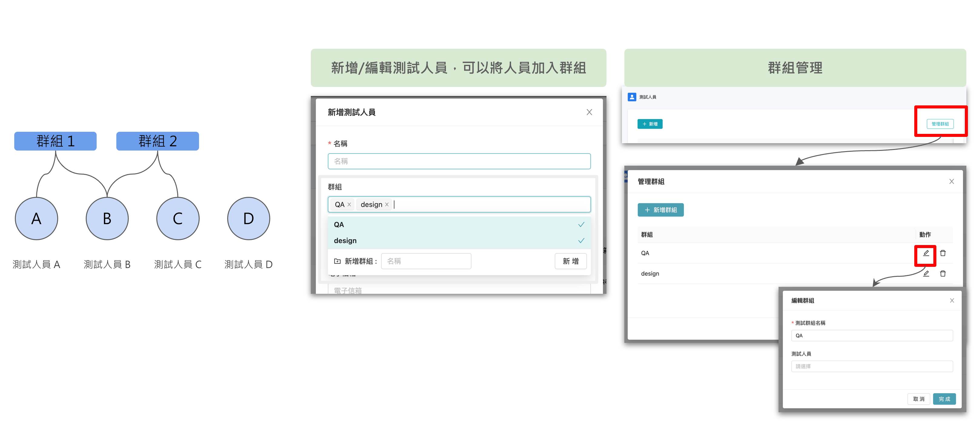The width and height of the screenshot is (980, 421).
Task: Click the highlighted 管理群組 button
Action: point(940,123)
